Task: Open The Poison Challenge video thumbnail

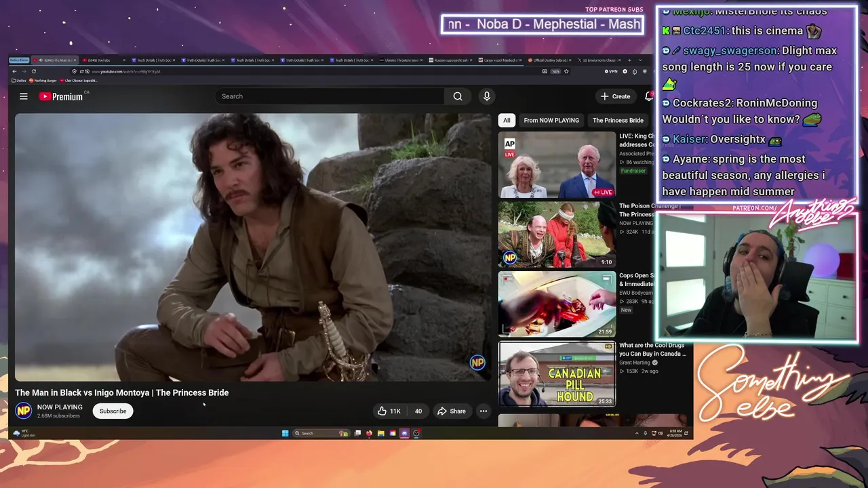Action: point(557,235)
